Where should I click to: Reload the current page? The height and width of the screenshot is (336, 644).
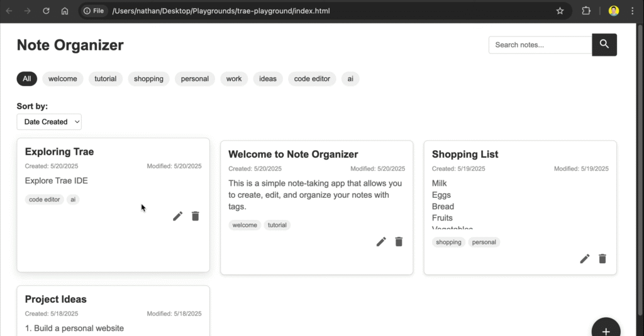(46, 11)
